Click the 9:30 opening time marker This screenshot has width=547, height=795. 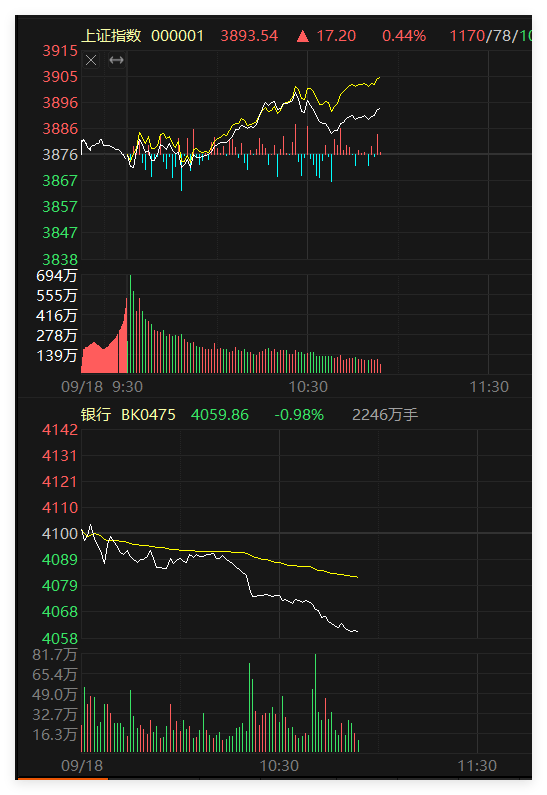[x=127, y=387]
